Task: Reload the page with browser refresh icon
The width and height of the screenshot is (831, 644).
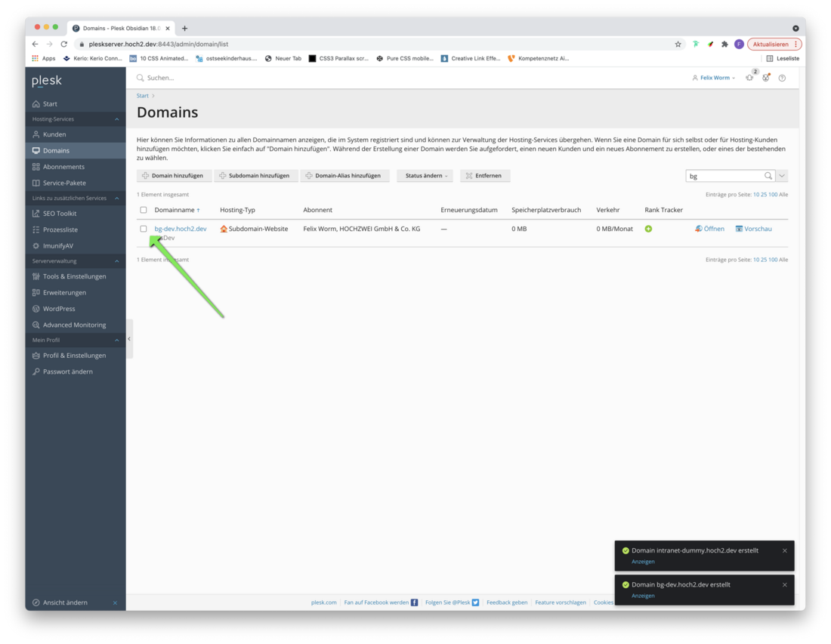Action: click(x=64, y=44)
